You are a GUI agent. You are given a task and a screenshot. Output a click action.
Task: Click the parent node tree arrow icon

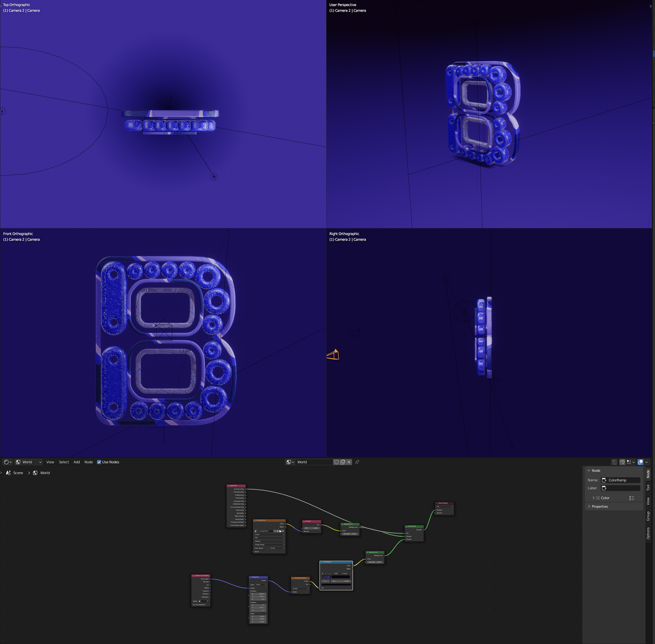pos(614,462)
